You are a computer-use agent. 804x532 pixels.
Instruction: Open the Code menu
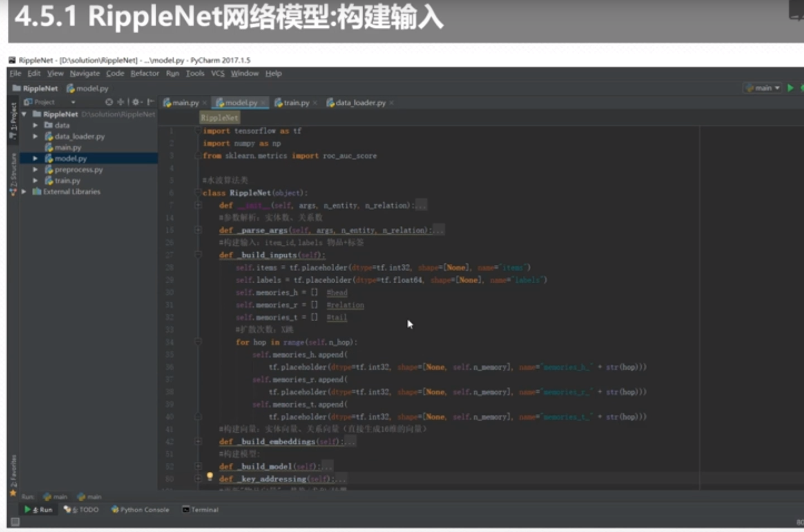point(115,74)
